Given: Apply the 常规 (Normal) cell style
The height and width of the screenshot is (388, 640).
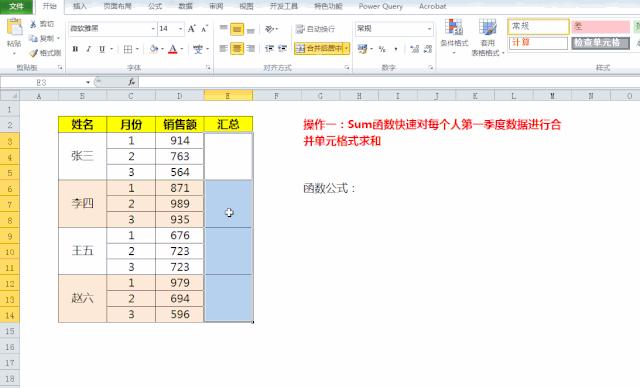Looking at the screenshot, I should [x=538, y=27].
